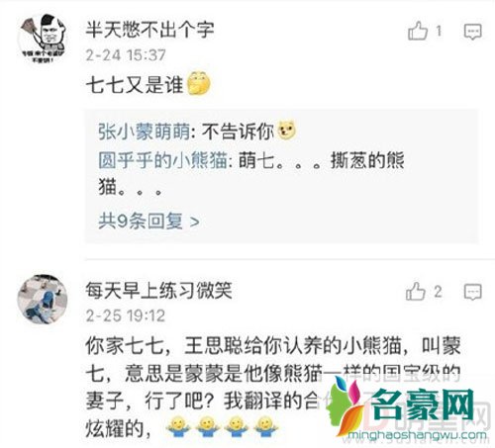495x448 pixels.
Task: Click the first shrug emoji after 炫耀的
Action: (x=178, y=427)
